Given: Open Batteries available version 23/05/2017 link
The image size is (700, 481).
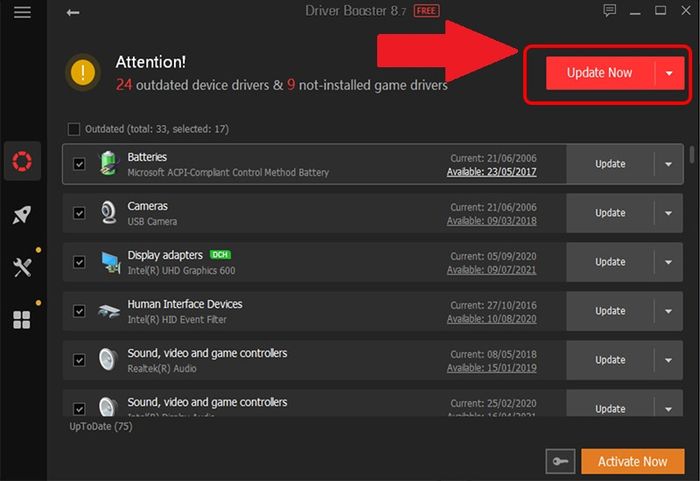Looking at the screenshot, I should [x=492, y=171].
